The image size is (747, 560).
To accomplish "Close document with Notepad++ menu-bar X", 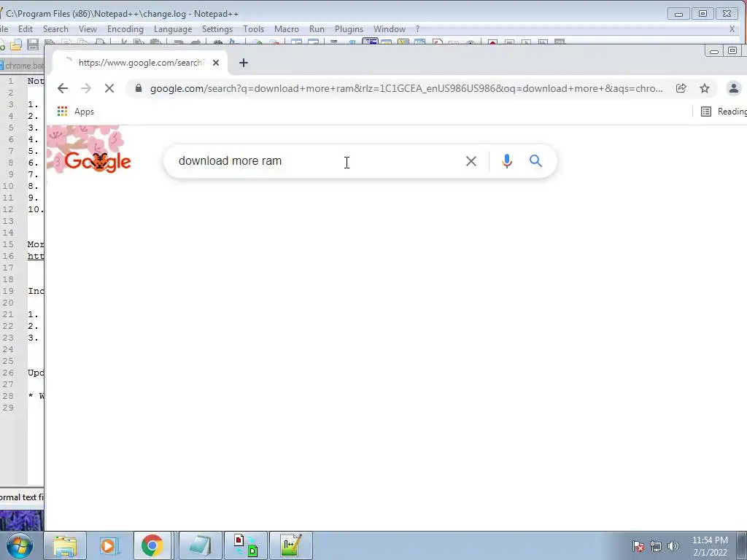I will click(732, 29).
